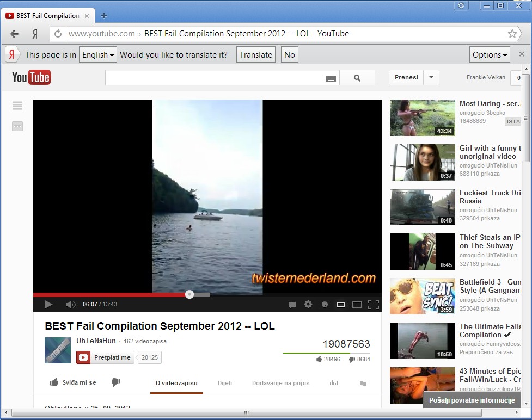Reload the page with the refresh icon
Image resolution: width=532 pixels, height=420 pixels.
click(x=58, y=34)
